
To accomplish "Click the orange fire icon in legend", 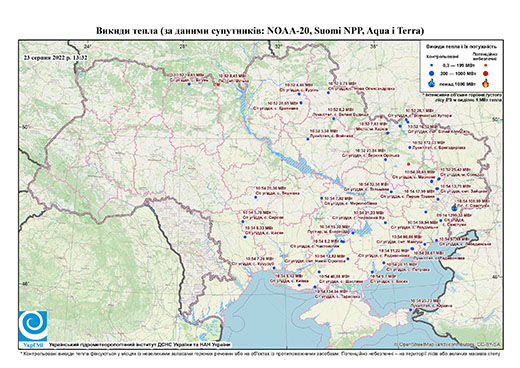I will click(485, 83).
